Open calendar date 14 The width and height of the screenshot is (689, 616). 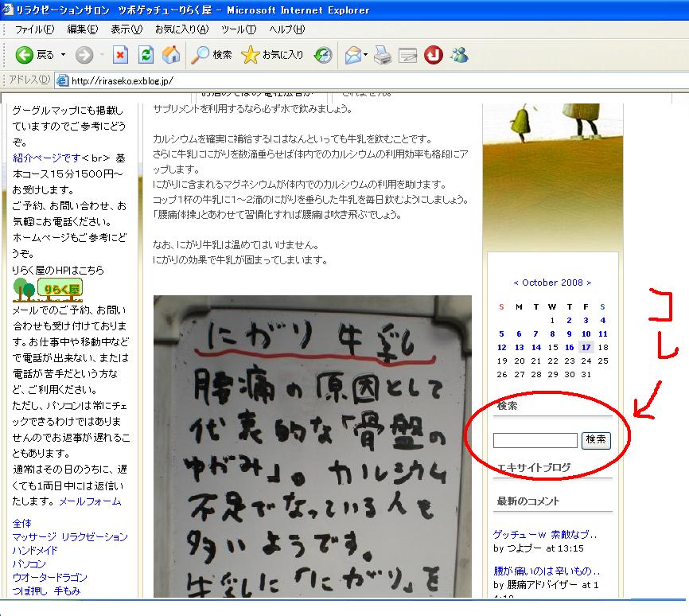(536, 347)
